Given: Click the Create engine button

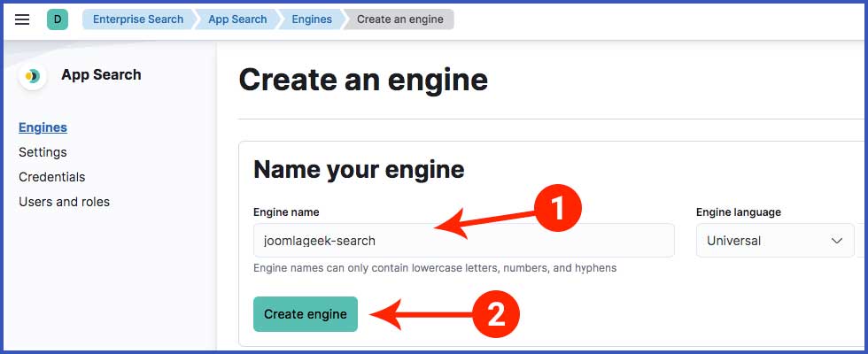Looking at the screenshot, I should [x=306, y=314].
